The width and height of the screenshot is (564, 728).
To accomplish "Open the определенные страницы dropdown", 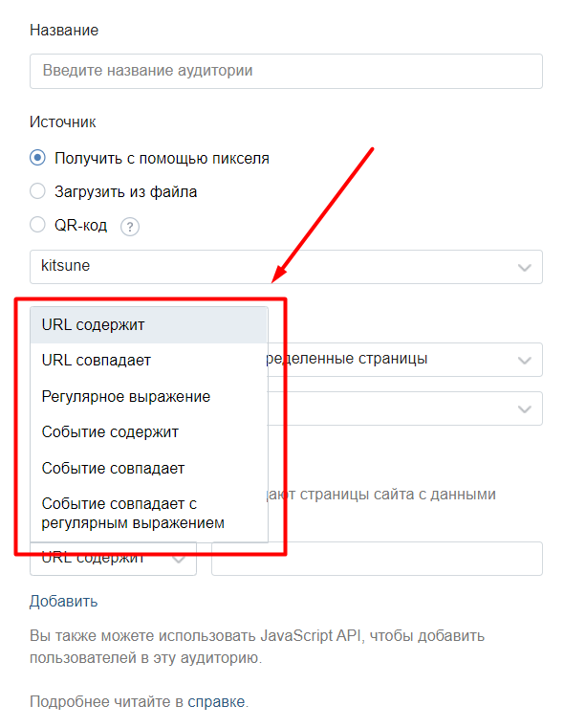I will (x=404, y=360).
